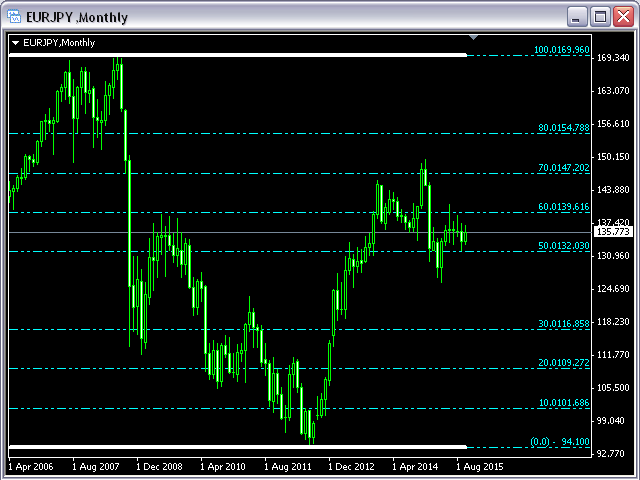
Task: Minimize the EURJPY chart window
Action: click(x=577, y=17)
